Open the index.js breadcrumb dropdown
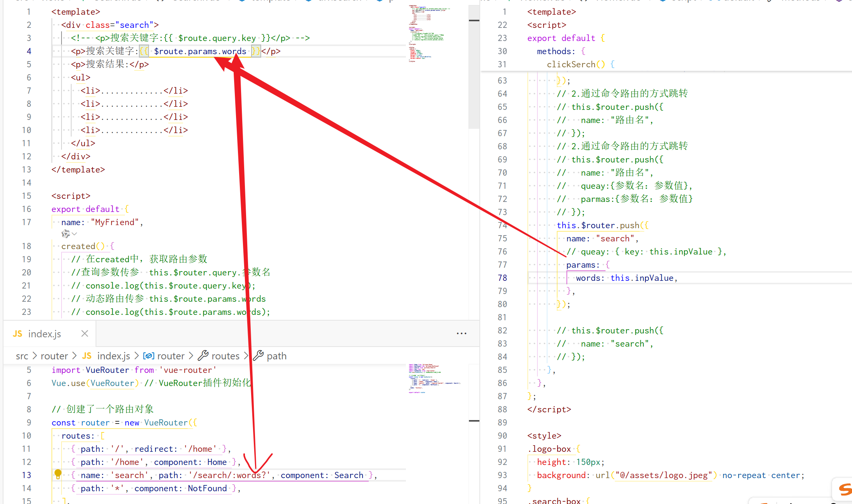The image size is (852, 504). (113, 356)
